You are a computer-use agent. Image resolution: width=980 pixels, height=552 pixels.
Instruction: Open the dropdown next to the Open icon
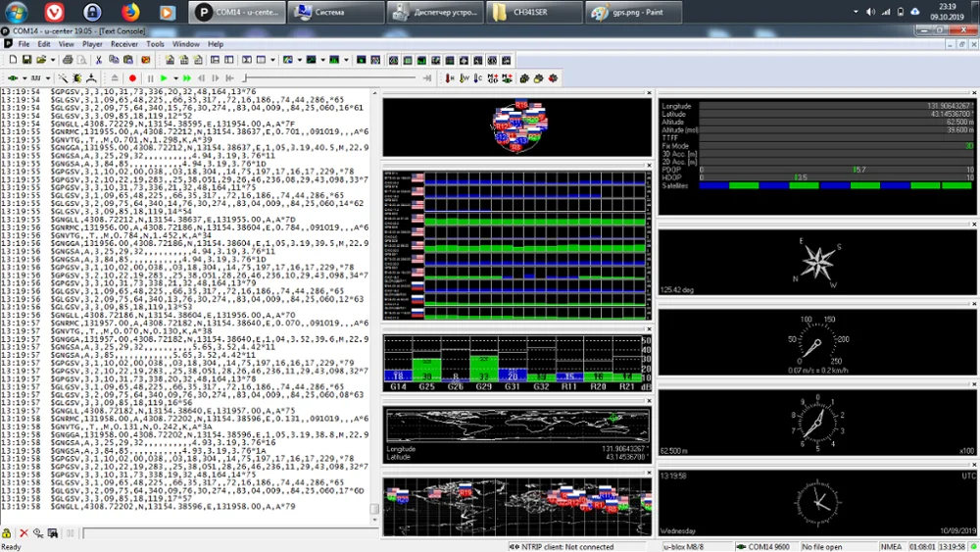point(53,60)
